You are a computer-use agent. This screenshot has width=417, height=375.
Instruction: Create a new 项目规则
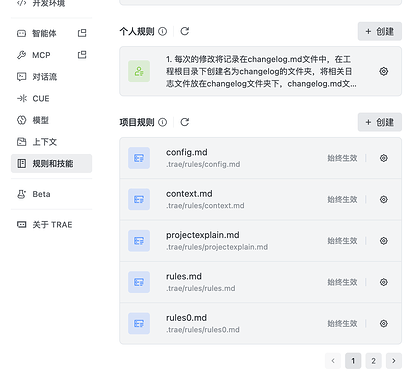[380, 122]
